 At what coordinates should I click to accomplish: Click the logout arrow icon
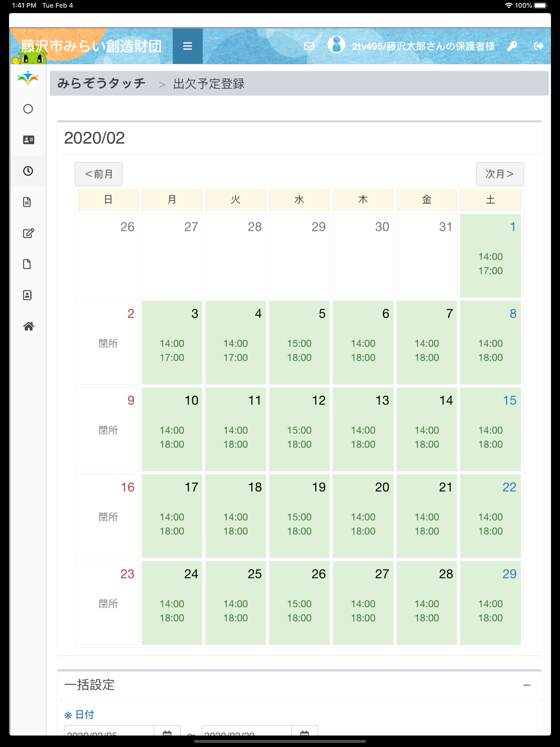pyautogui.click(x=538, y=46)
